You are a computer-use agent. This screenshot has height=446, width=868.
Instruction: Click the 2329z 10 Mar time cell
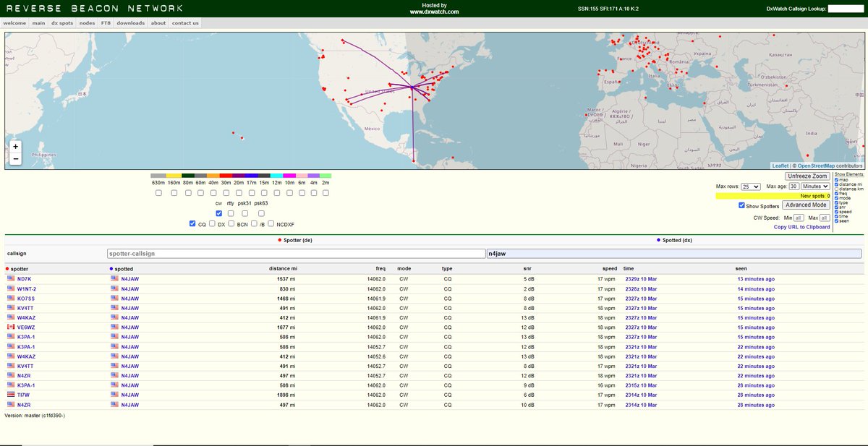pyautogui.click(x=641, y=279)
